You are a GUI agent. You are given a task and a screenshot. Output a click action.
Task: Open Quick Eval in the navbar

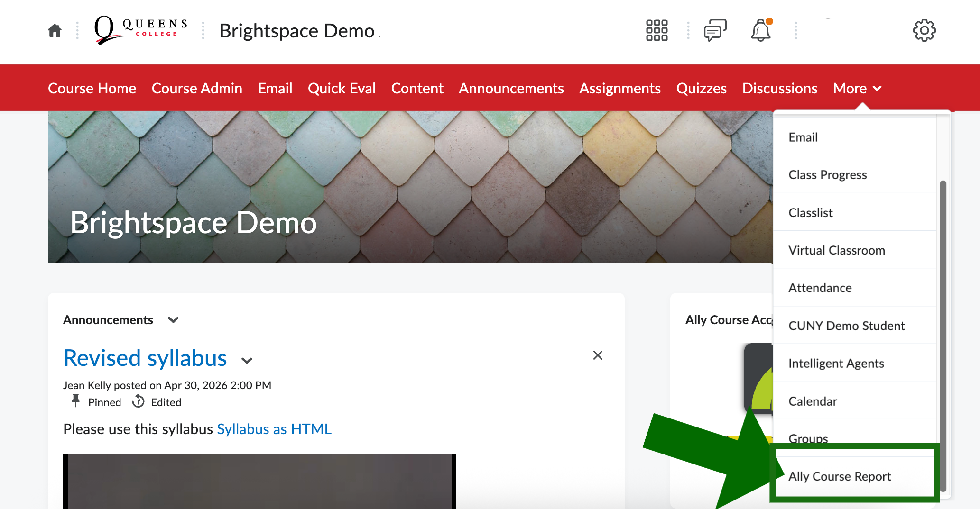pyautogui.click(x=342, y=88)
